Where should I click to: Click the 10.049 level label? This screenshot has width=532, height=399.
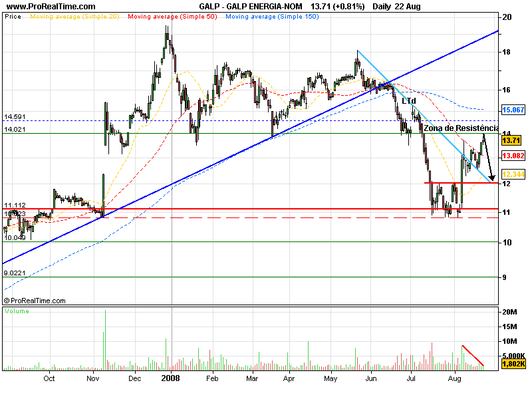click(x=15, y=238)
